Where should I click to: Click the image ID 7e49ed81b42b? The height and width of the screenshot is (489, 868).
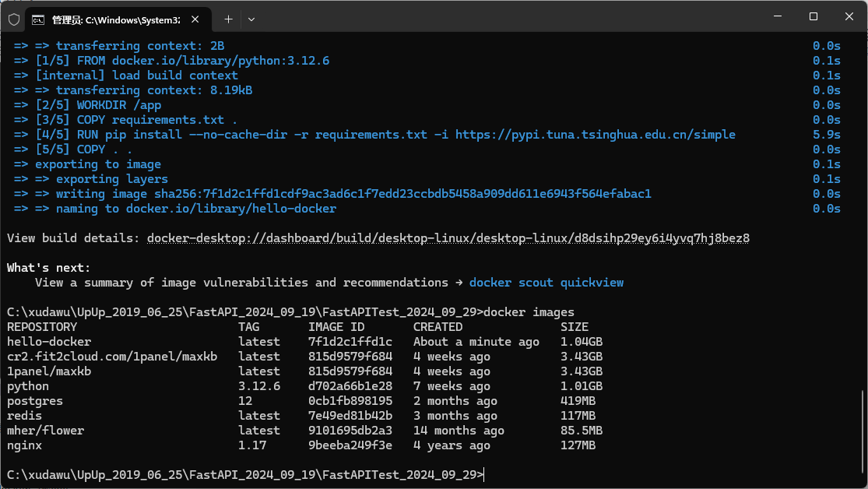click(x=350, y=416)
